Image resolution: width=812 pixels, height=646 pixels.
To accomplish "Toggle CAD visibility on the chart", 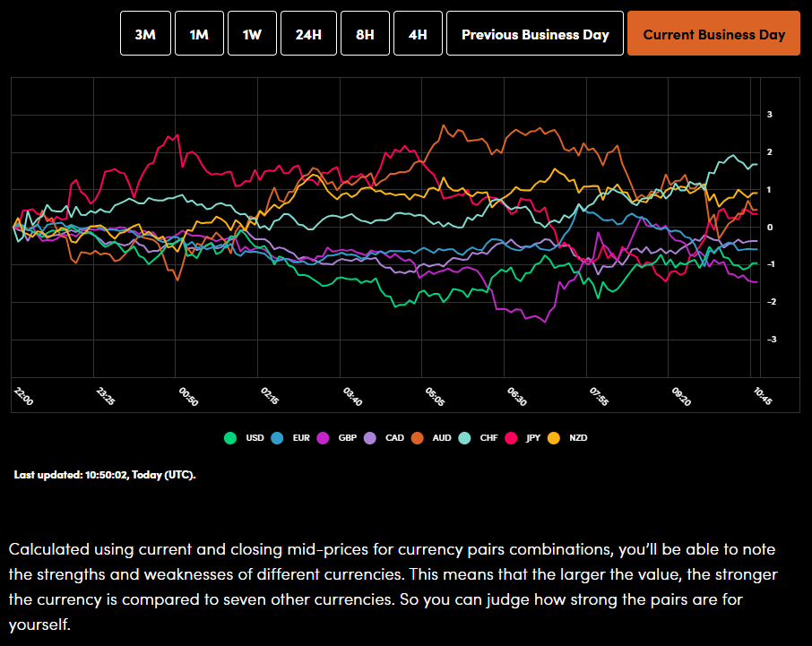I will [x=392, y=438].
